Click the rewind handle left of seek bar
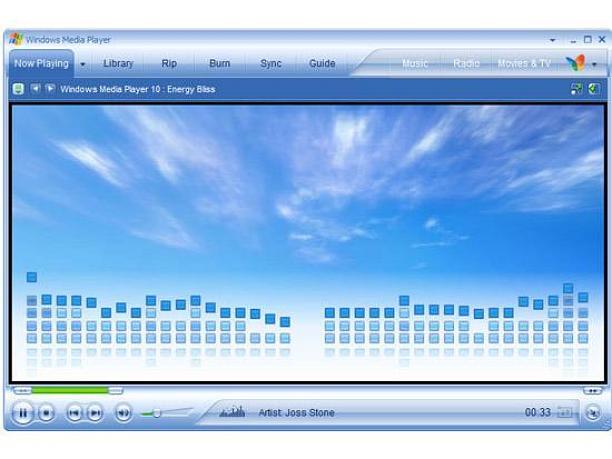Viewport: 612px width, 459px height. (x=22, y=390)
